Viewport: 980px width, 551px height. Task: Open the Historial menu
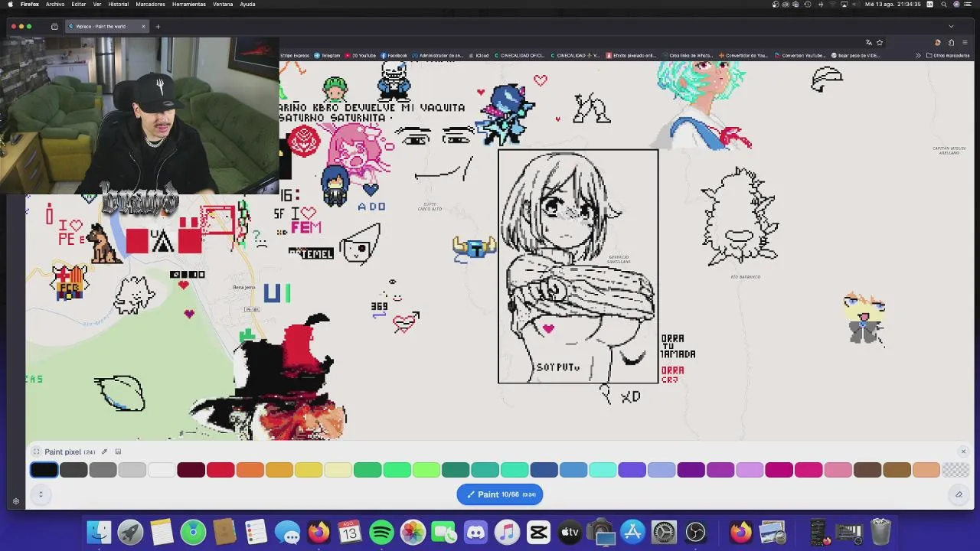[x=119, y=4]
